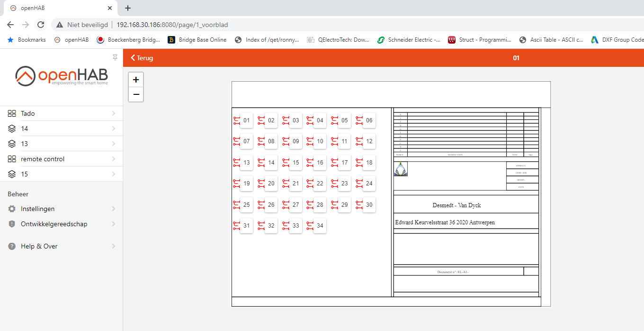Image resolution: width=644 pixels, height=331 pixels.
Task: Click the red schematic icon beside 11
Action: click(x=335, y=141)
